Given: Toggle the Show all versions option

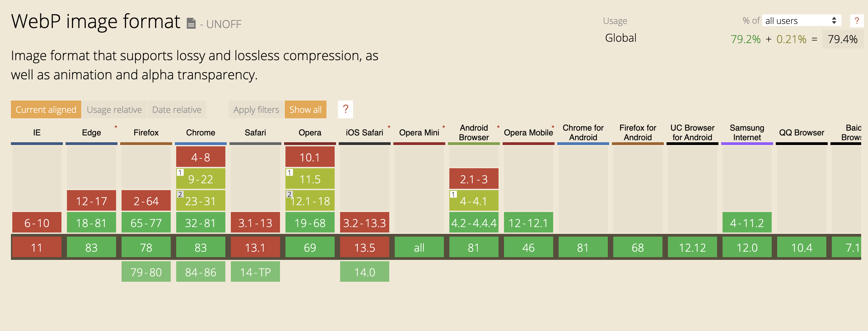Looking at the screenshot, I should coord(305,109).
